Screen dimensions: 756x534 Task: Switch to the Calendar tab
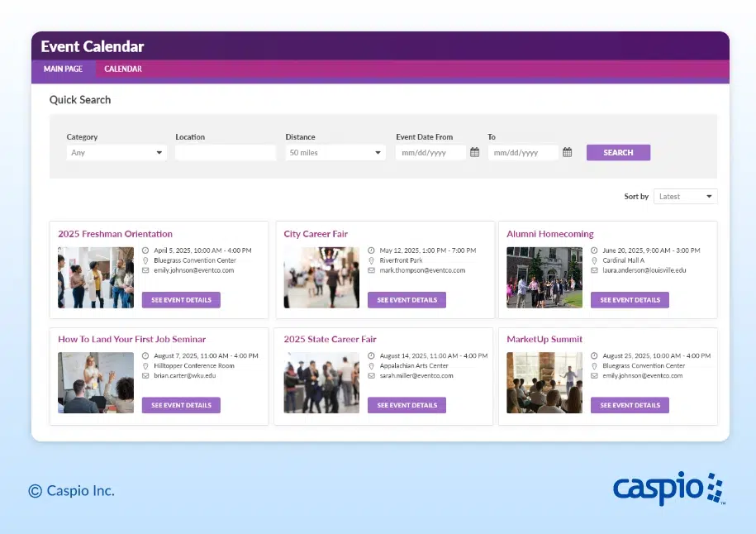pyautogui.click(x=123, y=69)
